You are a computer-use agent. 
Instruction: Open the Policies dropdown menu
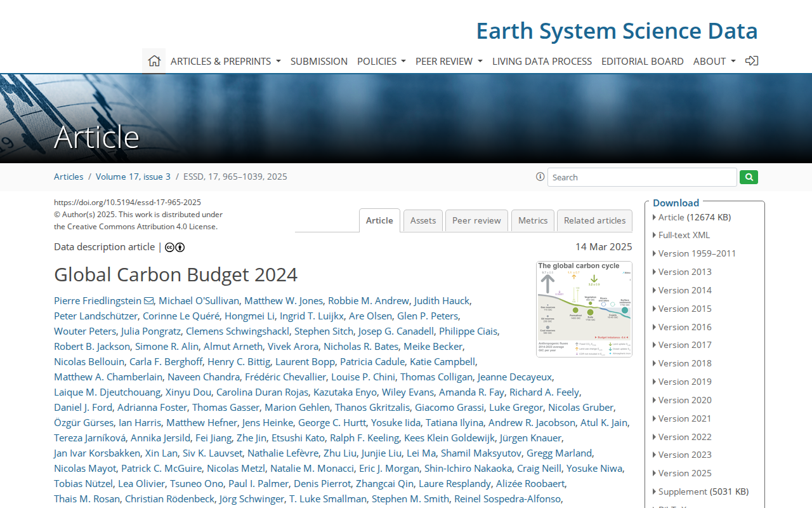coord(381,61)
